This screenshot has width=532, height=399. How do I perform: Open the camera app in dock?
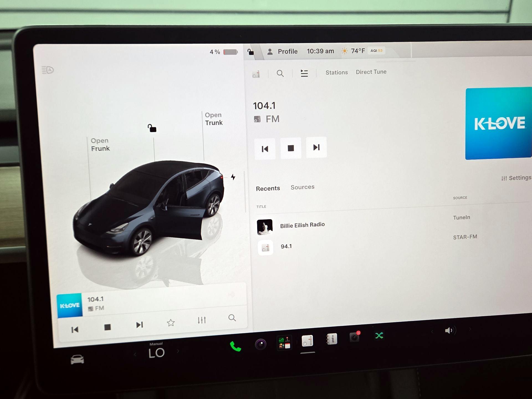[260, 344]
